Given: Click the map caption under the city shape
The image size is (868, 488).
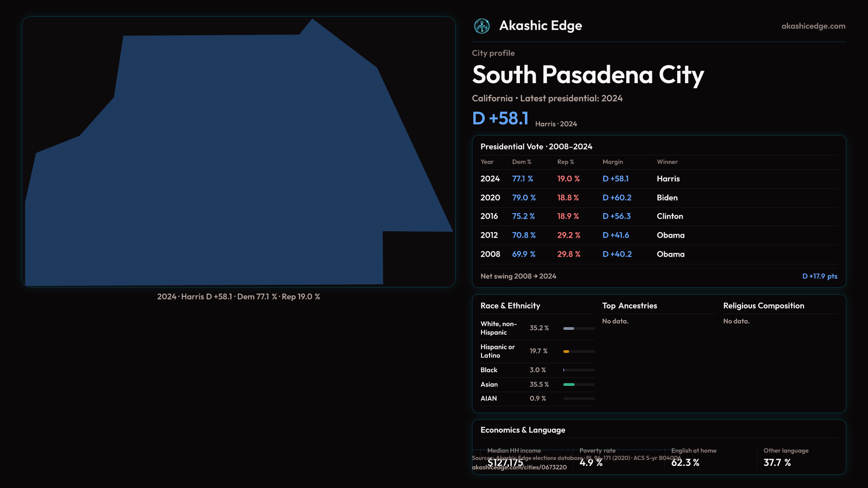Looking at the screenshot, I should pyautogui.click(x=238, y=297).
